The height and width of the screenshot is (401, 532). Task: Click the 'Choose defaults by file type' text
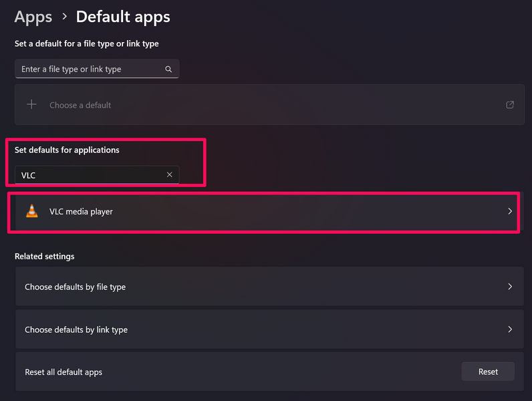coord(75,287)
